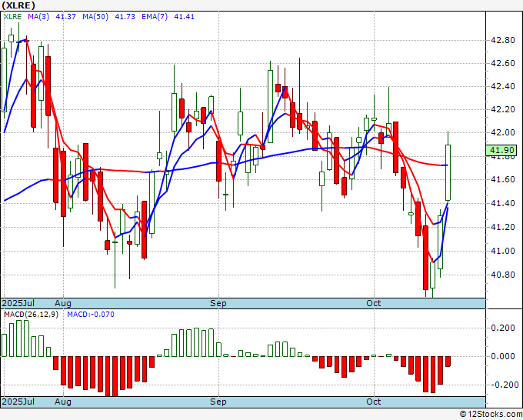Click the Sep marker on price chart axis
Screen dimensions: 523x420
click(219, 304)
